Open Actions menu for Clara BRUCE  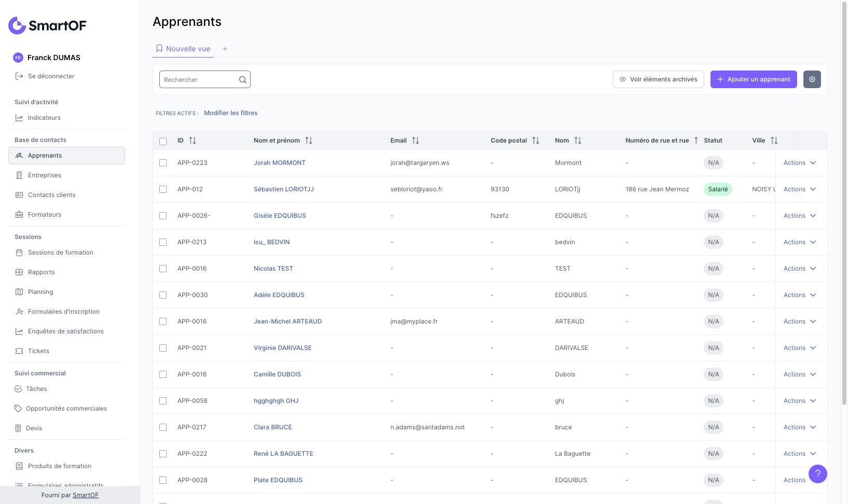click(799, 427)
